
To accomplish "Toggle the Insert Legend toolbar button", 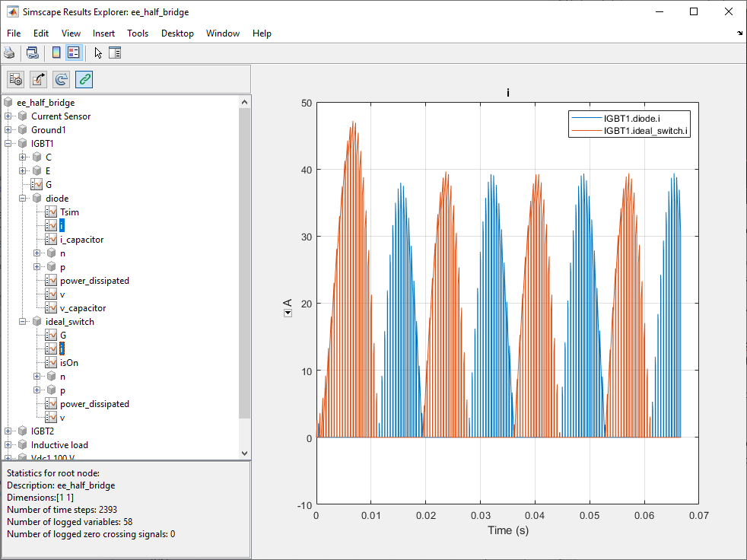I will (x=74, y=52).
